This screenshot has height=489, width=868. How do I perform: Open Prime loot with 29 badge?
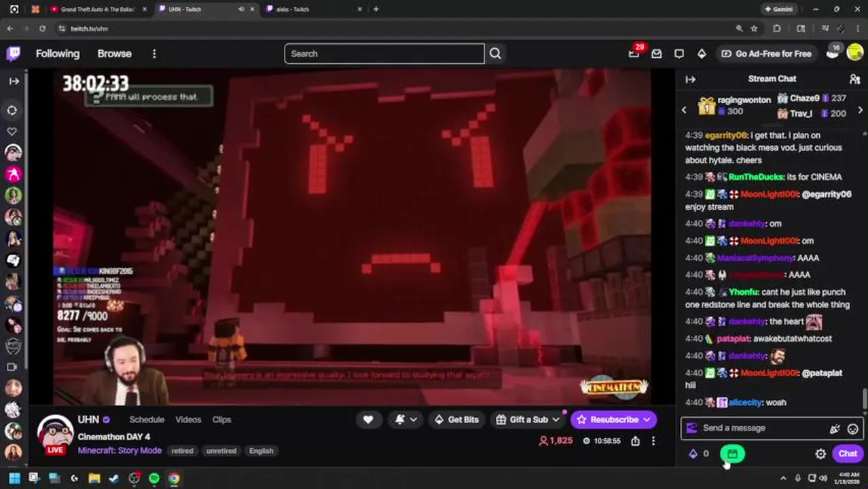(x=634, y=53)
